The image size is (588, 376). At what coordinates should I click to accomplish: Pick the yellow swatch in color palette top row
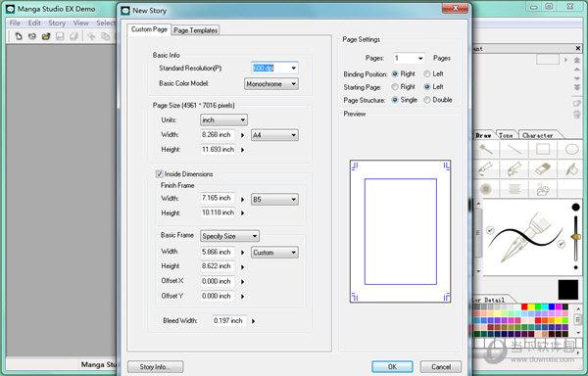tap(531, 307)
